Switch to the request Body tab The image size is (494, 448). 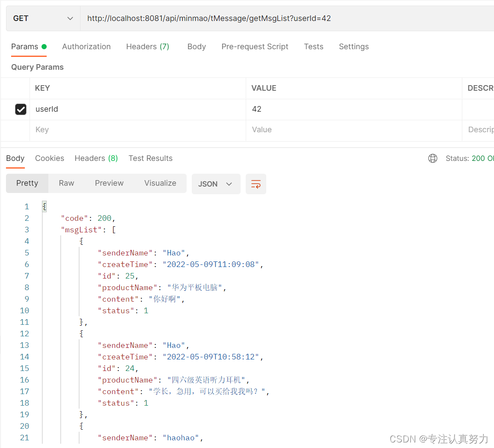pyautogui.click(x=196, y=47)
